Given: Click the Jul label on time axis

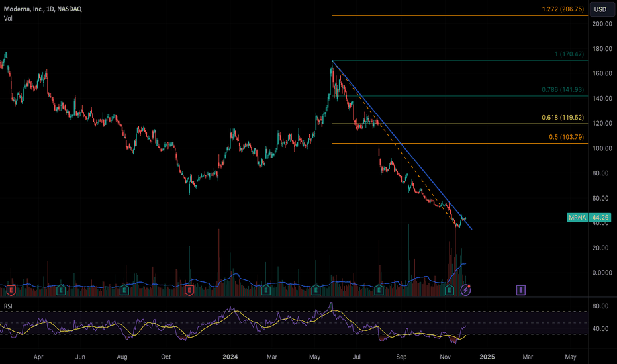Looking at the screenshot, I should (x=357, y=357).
